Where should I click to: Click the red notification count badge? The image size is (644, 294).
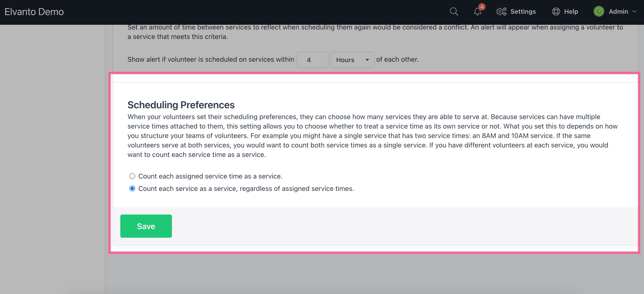click(482, 7)
